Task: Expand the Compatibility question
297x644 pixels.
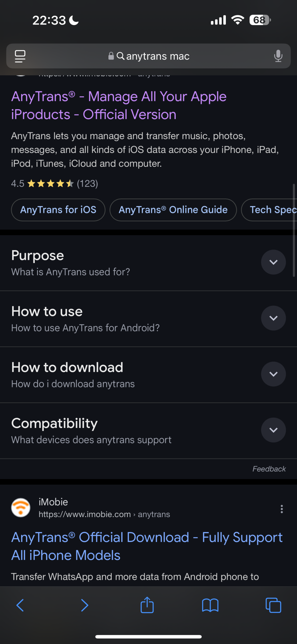Action: point(273,430)
